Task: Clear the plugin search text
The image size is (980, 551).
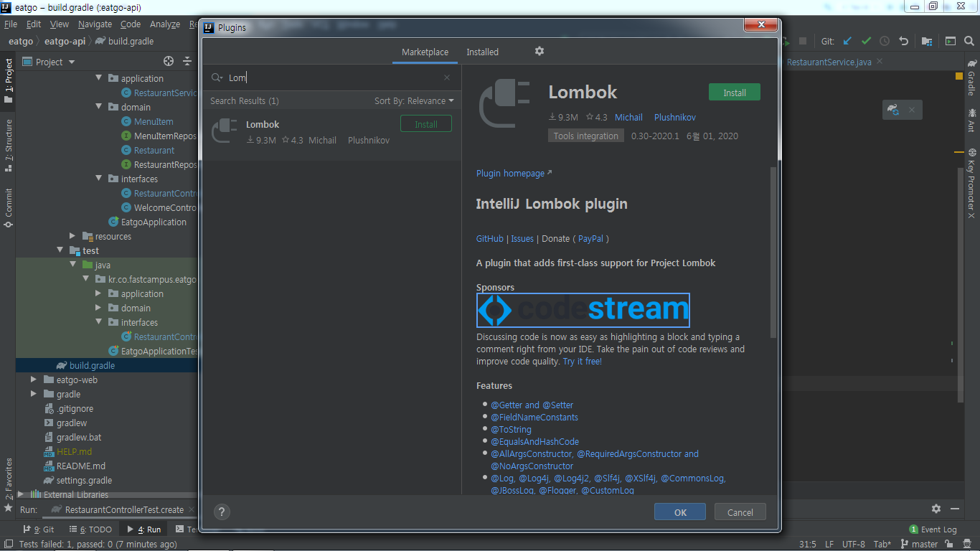Action: [x=447, y=77]
